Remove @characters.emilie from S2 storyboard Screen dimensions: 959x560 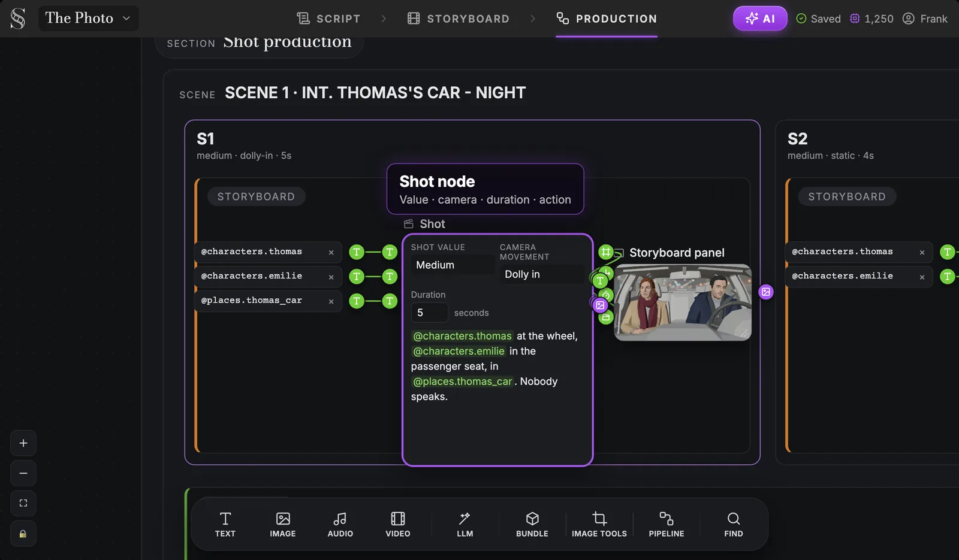922,277
